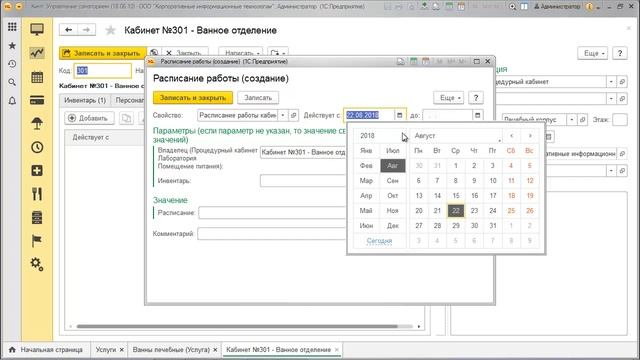Add Кабинет №301 to favorites star
Screen dimensions: 640x360
[110, 31]
